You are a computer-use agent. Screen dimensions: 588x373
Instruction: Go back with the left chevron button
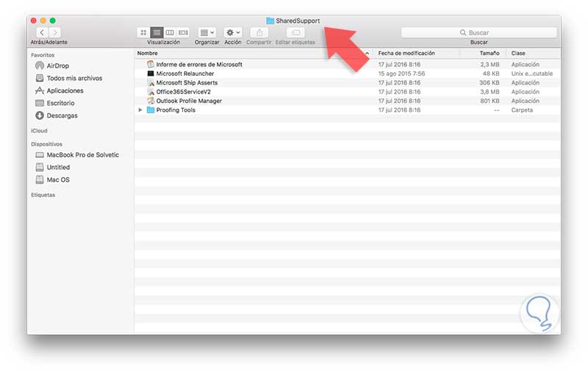42,32
